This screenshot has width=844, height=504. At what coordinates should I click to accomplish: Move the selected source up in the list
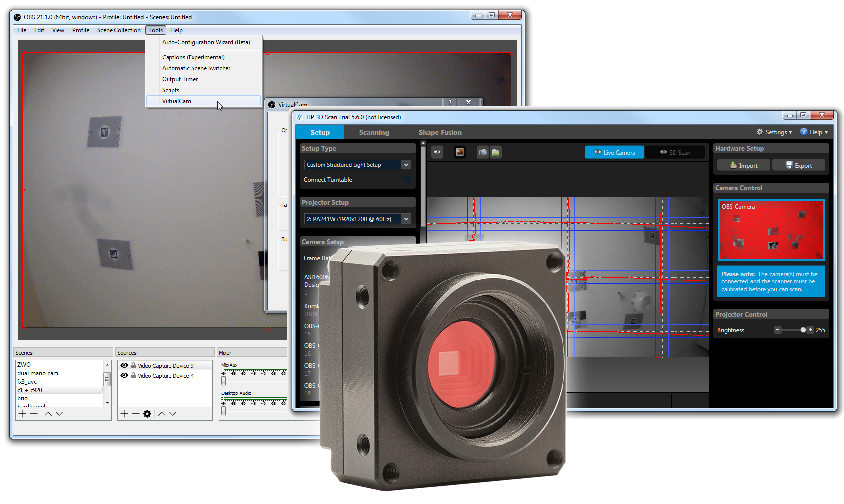(162, 414)
